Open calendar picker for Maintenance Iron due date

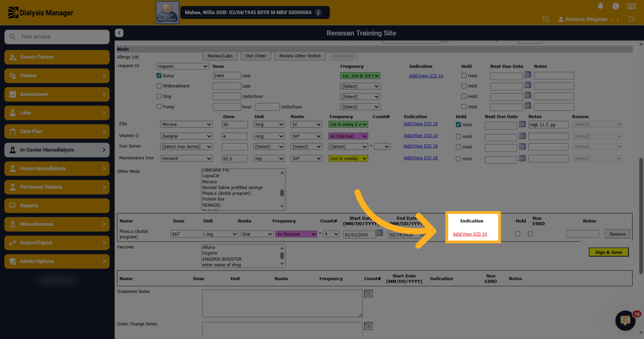pos(522,158)
